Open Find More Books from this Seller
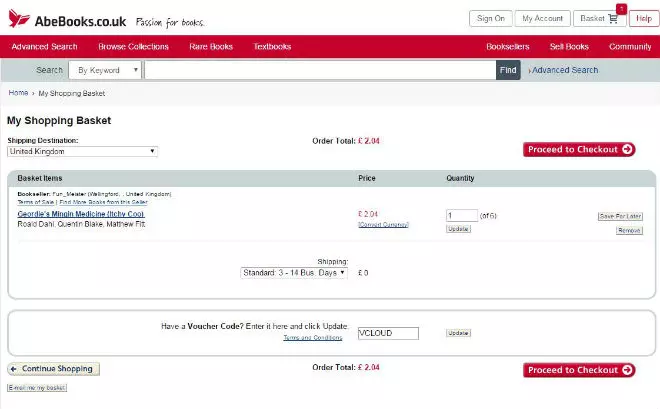Image resolution: width=660 pixels, height=409 pixels. 104,202
